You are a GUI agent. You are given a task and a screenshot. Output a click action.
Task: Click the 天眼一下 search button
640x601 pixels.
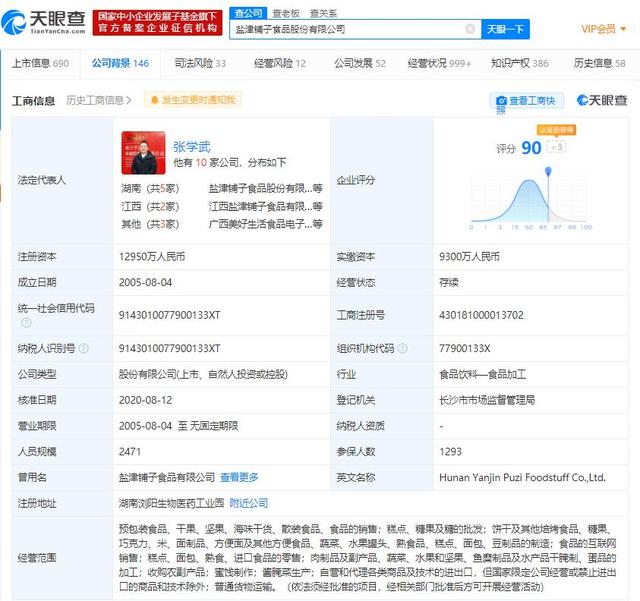tap(505, 29)
